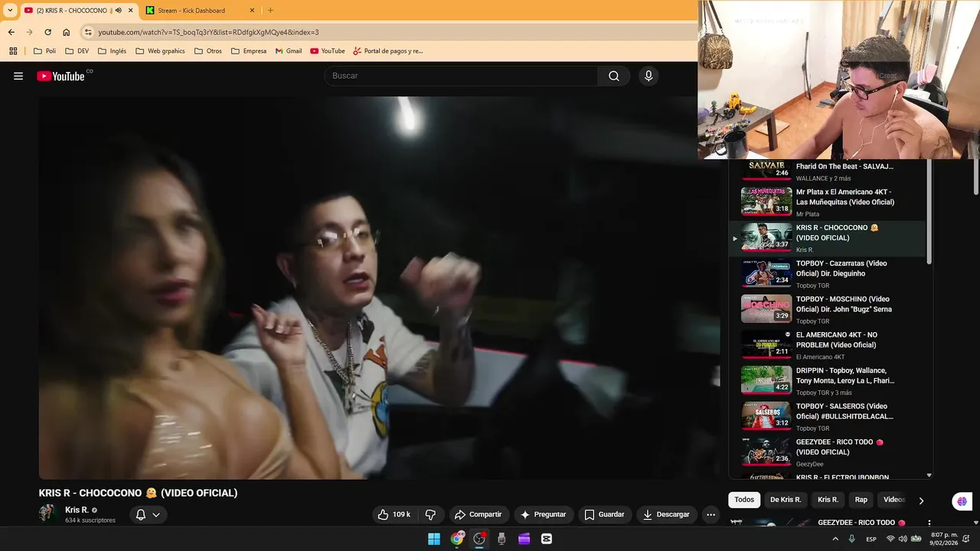Close the Stream - Kick Dashboard tab
This screenshot has height=551, width=980.
pos(252,11)
